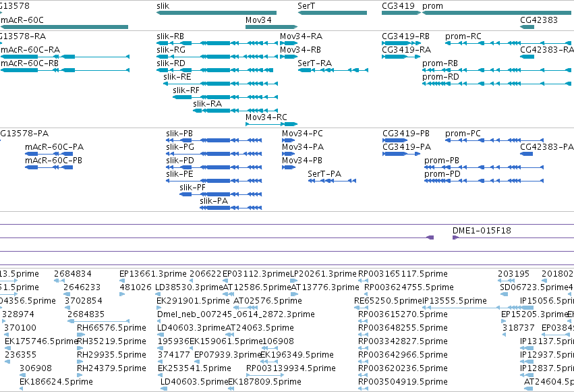
Task: Select protein slik-PA
Action: tap(231, 208)
